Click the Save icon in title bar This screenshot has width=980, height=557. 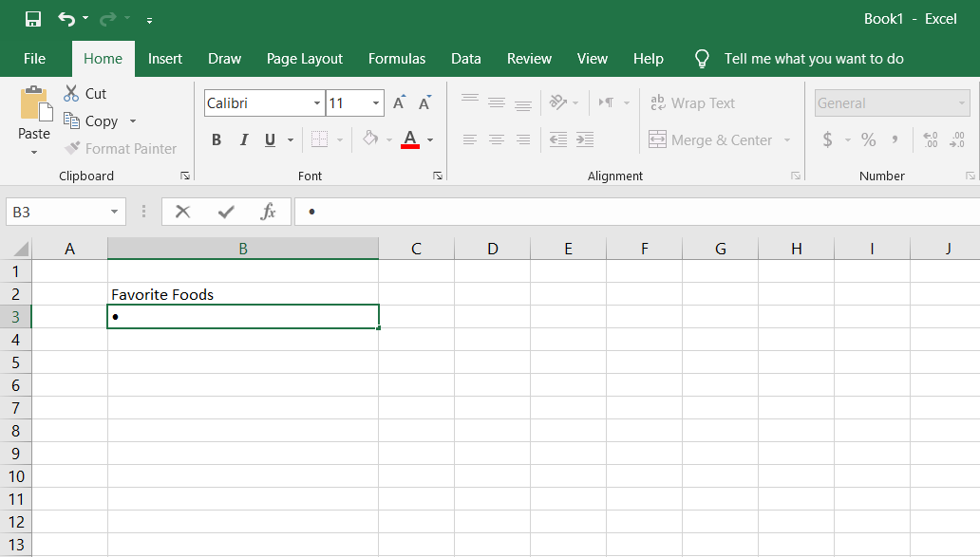[x=33, y=19]
